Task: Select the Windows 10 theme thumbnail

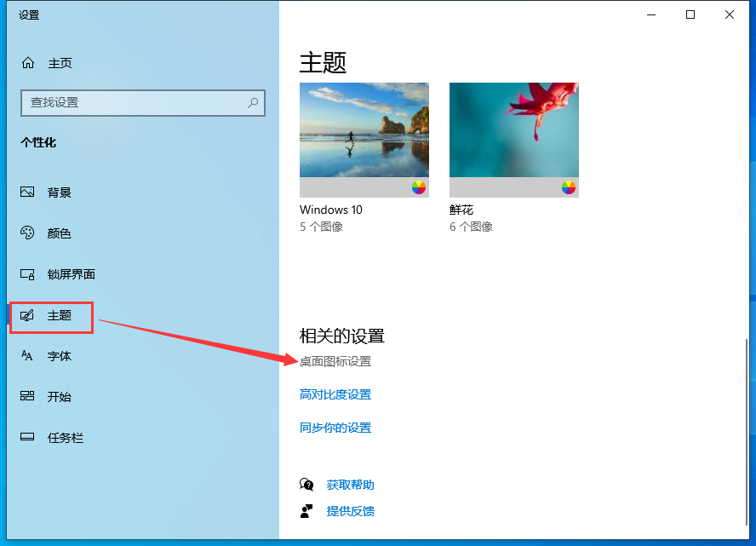Action: (364, 140)
